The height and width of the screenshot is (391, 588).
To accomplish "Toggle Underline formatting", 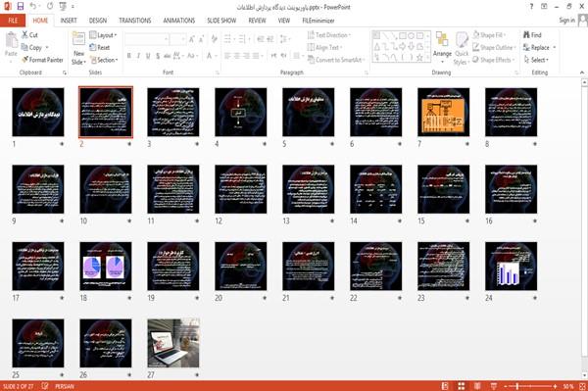I will click(x=148, y=56).
